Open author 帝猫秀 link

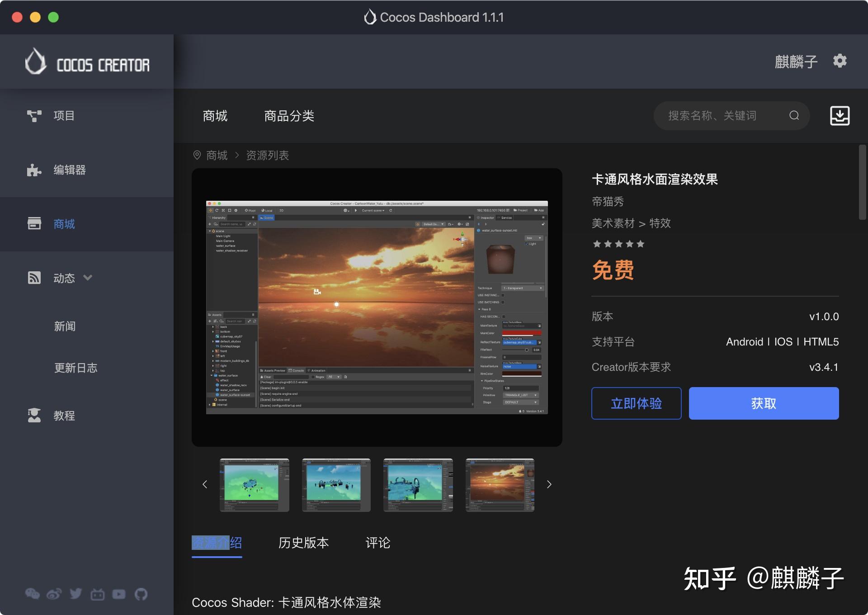coord(608,201)
